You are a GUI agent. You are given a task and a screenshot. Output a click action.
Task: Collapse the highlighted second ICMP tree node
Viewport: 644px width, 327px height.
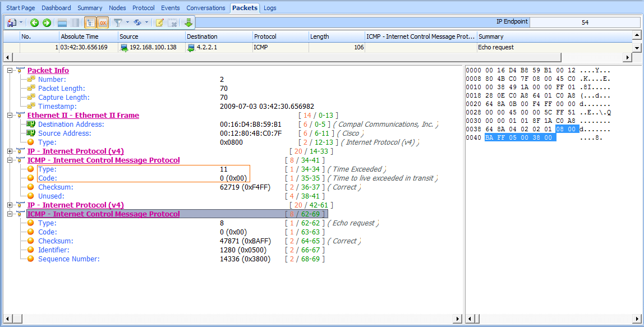click(x=10, y=214)
